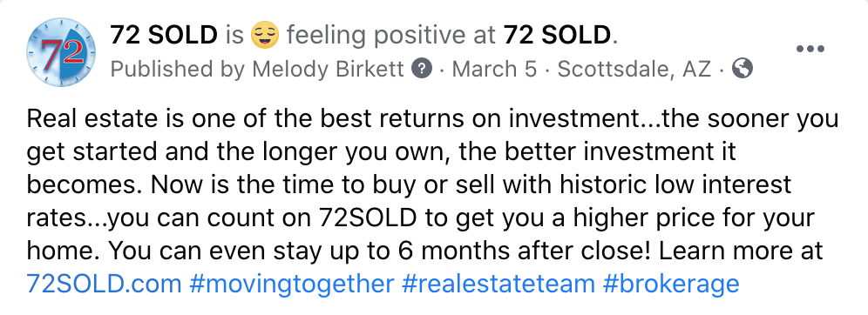Open the three-dot post options menu

tap(810, 50)
